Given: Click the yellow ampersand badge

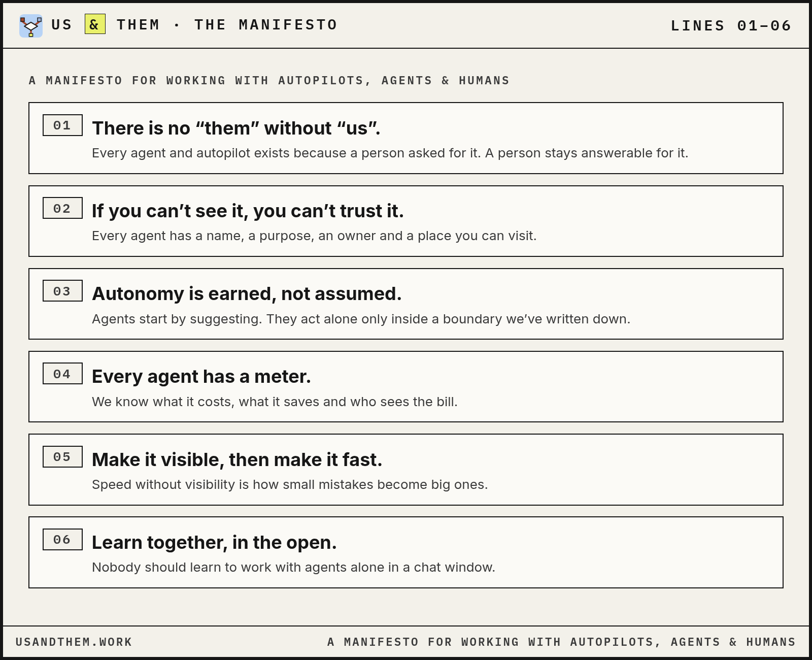Looking at the screenshot, I should (95, 24).
